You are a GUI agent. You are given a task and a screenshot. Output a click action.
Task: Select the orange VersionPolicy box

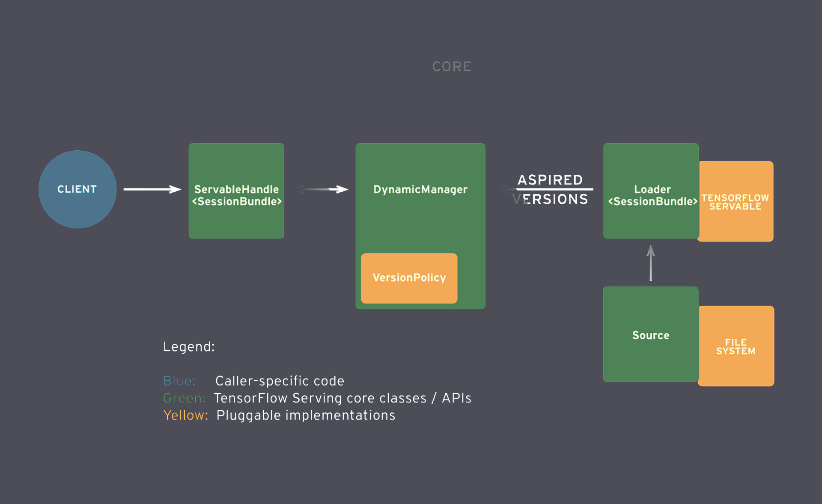409,278
